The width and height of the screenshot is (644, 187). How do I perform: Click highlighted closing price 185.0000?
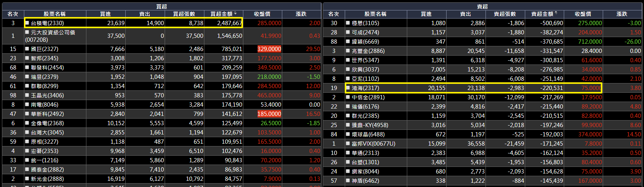coord(269,114)
